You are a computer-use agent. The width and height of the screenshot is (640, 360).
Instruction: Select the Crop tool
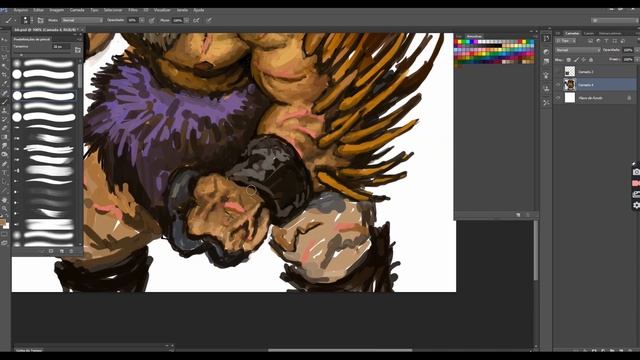click(4, 75)
